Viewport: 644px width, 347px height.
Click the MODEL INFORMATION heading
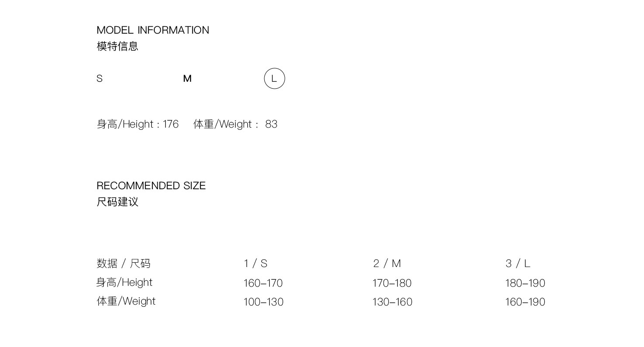(x=152, y=30)
